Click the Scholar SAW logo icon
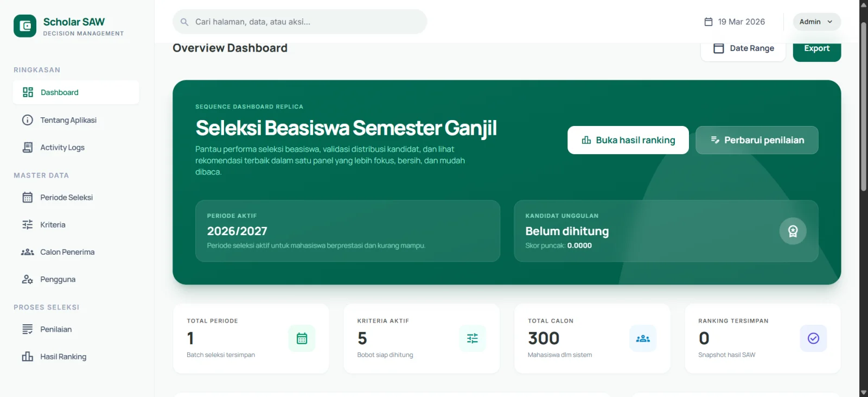 (25, 26)
